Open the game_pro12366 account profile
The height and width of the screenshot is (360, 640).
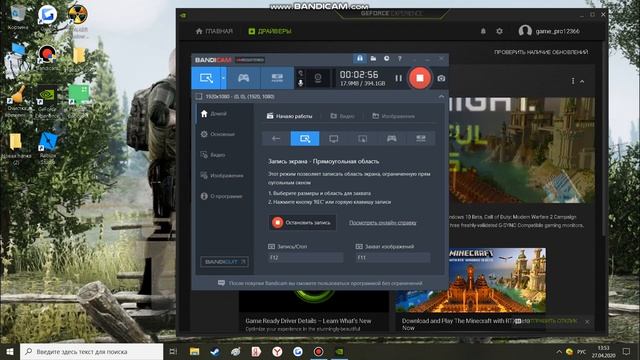pyautogui.click(x=549, y=31)
